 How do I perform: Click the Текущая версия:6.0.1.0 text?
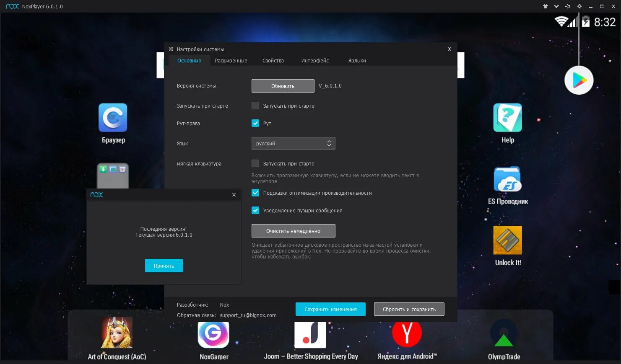click(x=164, y=235)
